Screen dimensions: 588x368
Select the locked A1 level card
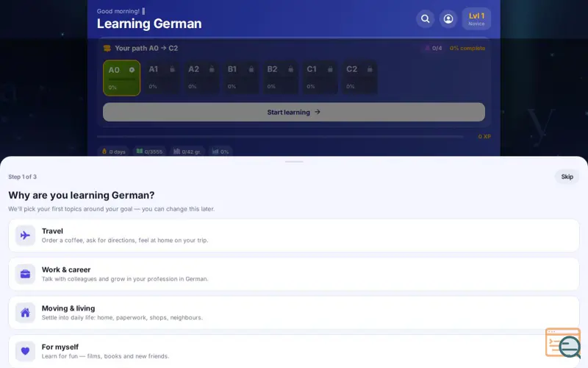click(162, 77)
